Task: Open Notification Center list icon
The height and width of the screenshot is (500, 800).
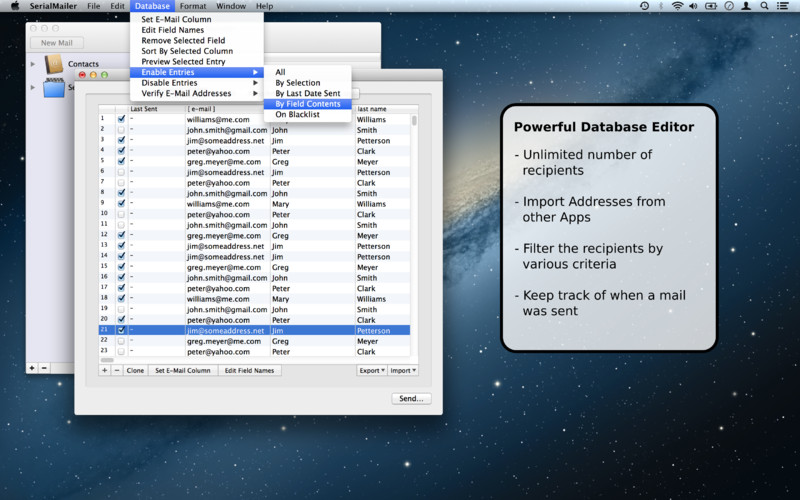Action: click(x=783, y=6)
